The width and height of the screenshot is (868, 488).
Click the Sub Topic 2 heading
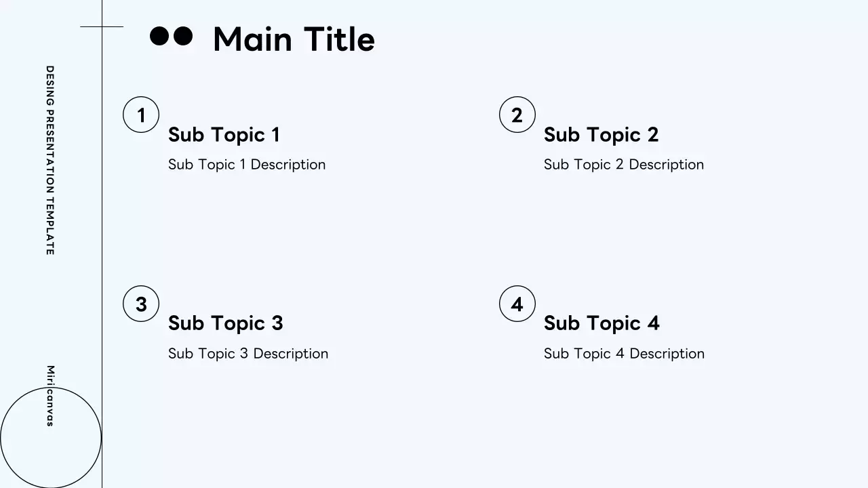[601, 135]
